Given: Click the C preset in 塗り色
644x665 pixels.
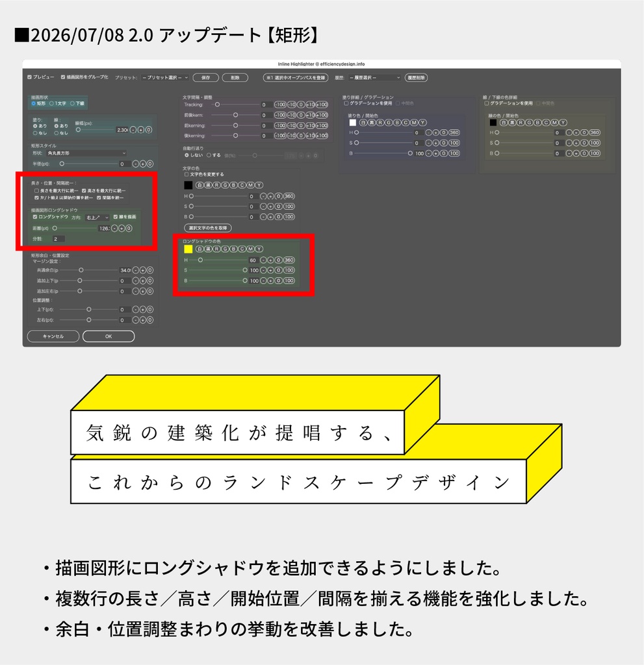Looking at the screenshot, I should 406,123.
